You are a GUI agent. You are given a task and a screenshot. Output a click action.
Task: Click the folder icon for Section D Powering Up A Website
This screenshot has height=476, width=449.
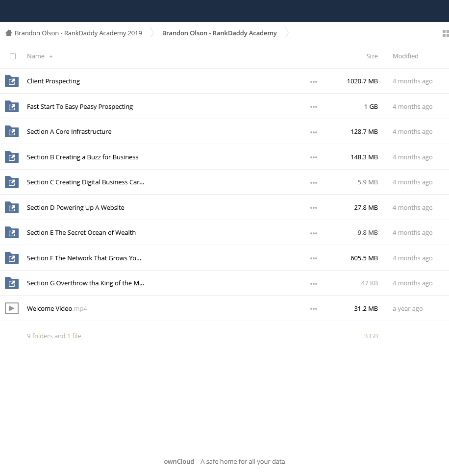coord(12,208)
